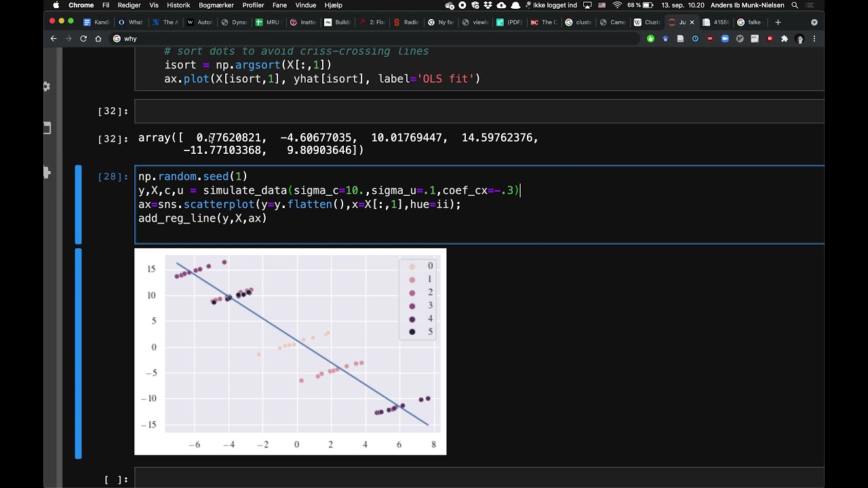Click the scatterplot output image
The height and width of the screenshot is (488, 868).
[290, 351]
